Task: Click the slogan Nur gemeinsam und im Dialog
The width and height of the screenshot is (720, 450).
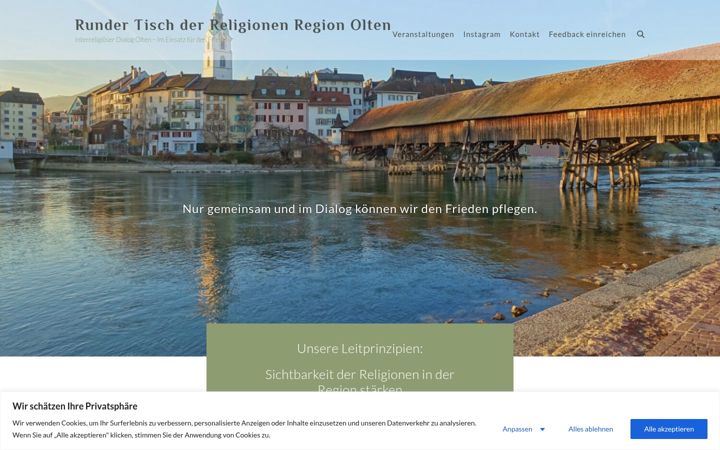Action: (x=360, y=209)
